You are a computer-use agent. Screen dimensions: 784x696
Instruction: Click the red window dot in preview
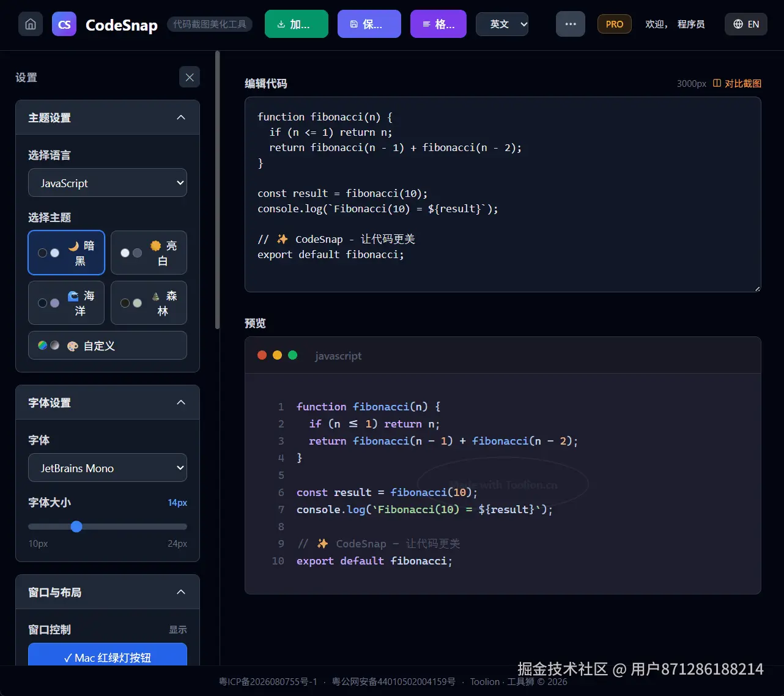262,355
